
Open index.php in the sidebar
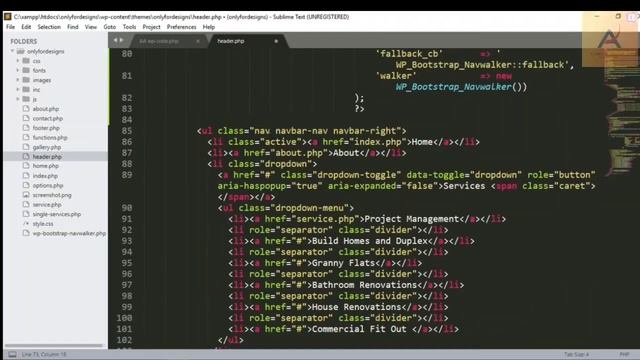(45, 176)
